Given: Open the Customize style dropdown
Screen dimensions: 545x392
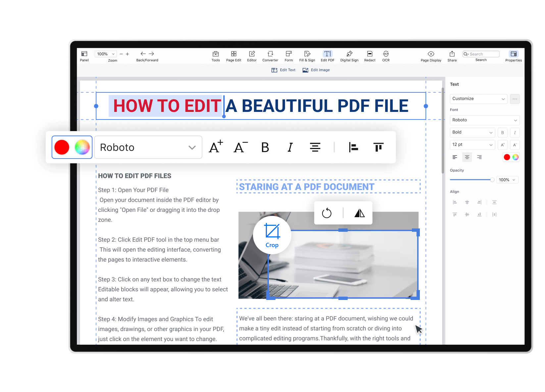Looking at the screenshot, I should click(x=479, y=99).
